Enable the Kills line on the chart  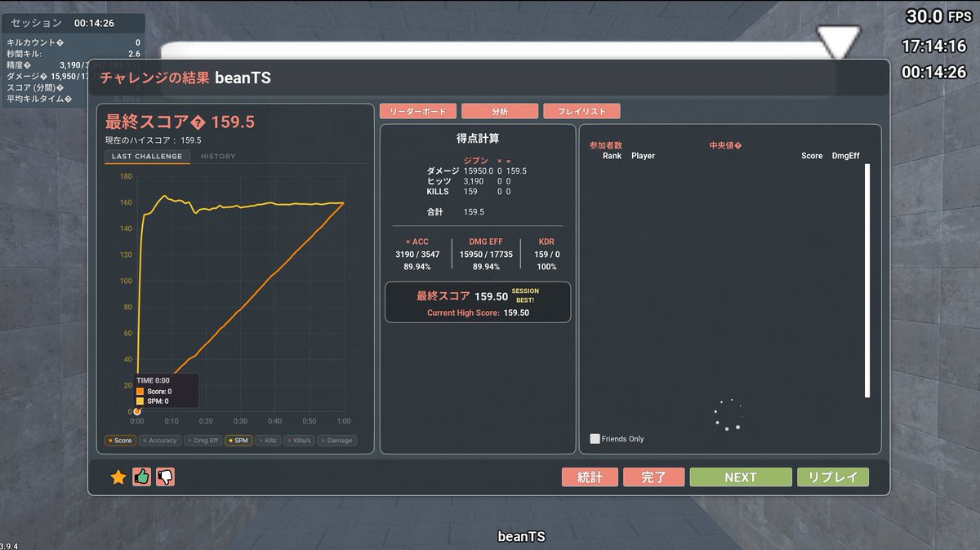pos(268,441)
